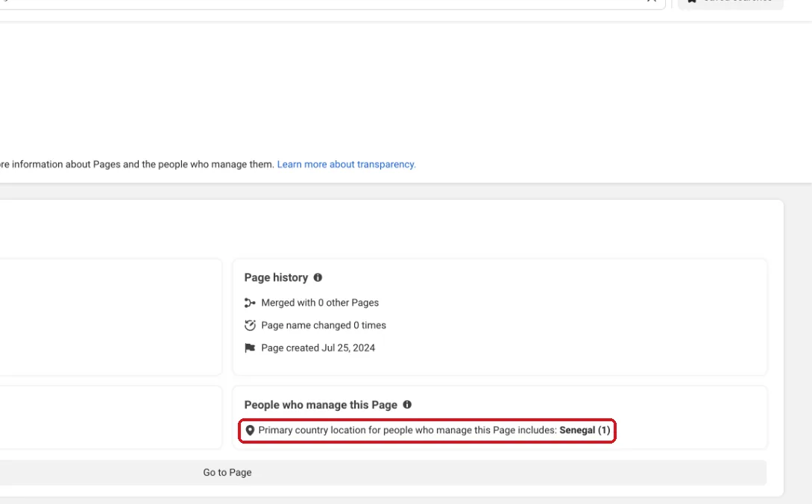Click the name-change icon beside Page name changed
The height and width of the screenshot is (504, 812).
click(x=250, y=325)
